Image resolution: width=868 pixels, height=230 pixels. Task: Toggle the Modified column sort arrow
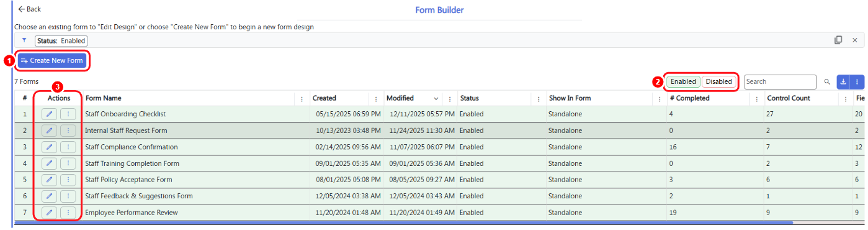(x=436, y=98)
